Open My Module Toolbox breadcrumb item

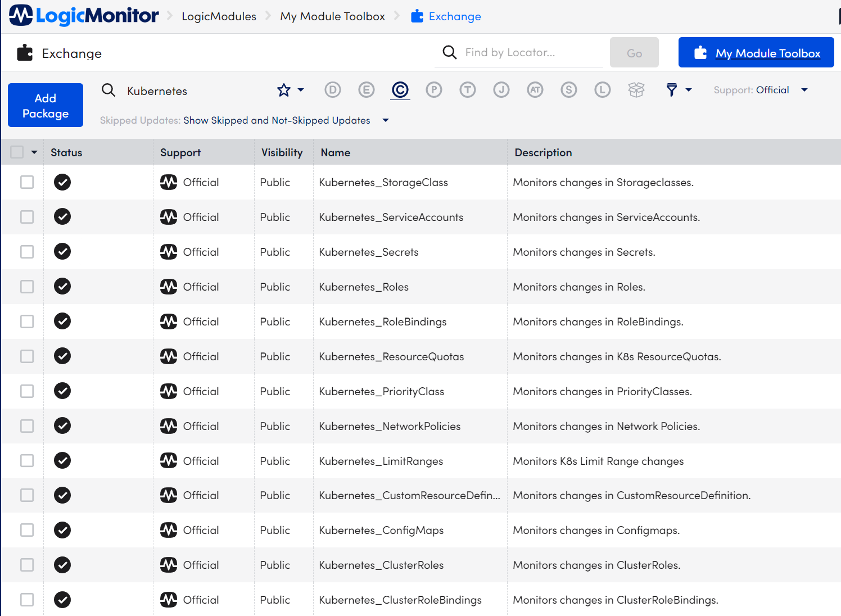tap(332, 16)
